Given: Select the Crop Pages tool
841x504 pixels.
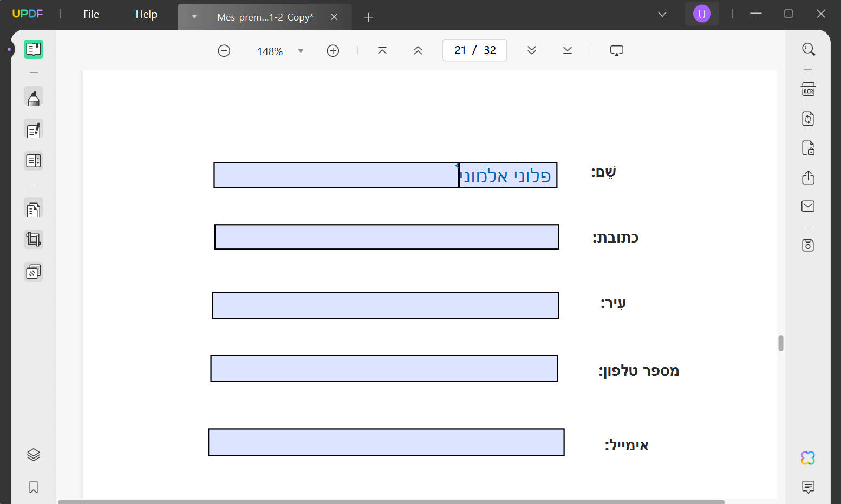Looking at the screenshot, I should (34, 239).
